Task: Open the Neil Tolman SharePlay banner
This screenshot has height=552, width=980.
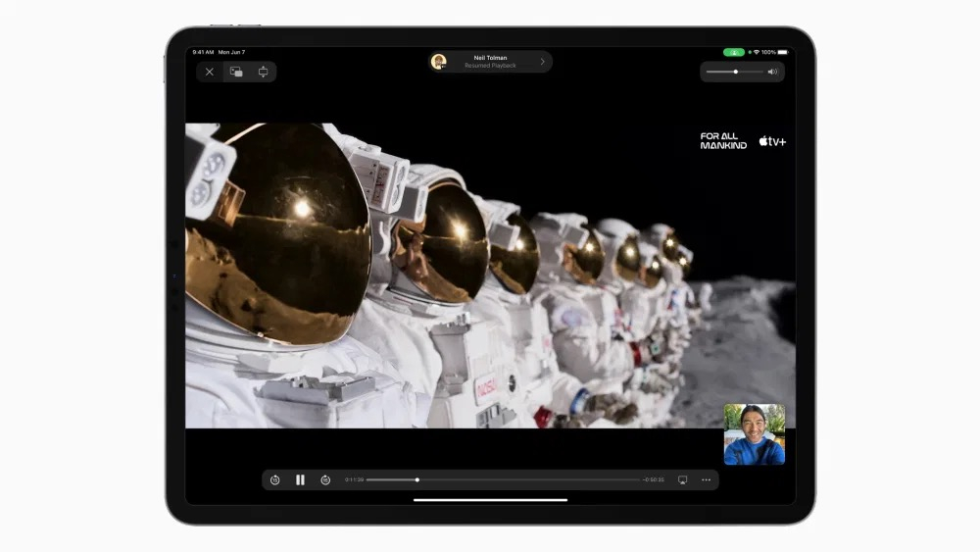Action: (490, 62)
